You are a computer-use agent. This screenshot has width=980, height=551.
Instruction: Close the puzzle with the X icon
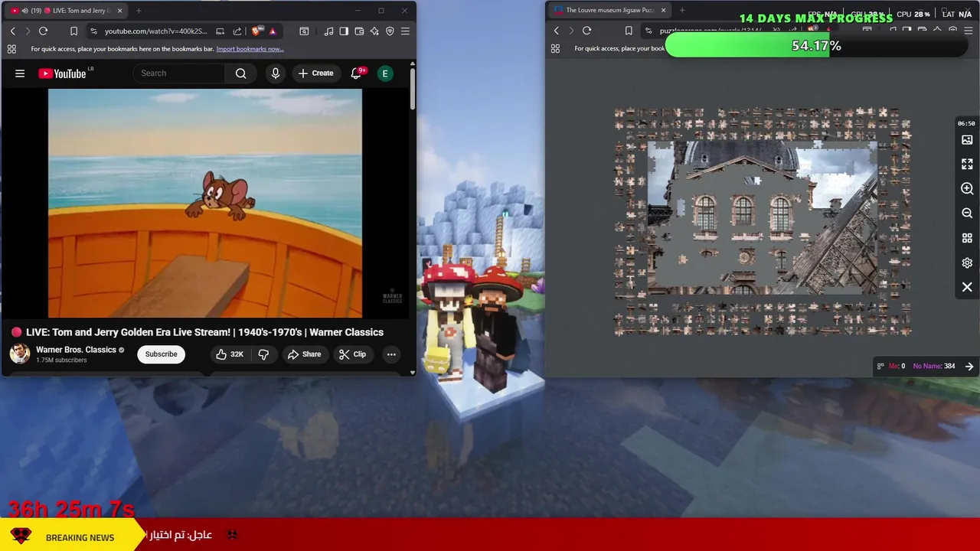pos(967,287)
